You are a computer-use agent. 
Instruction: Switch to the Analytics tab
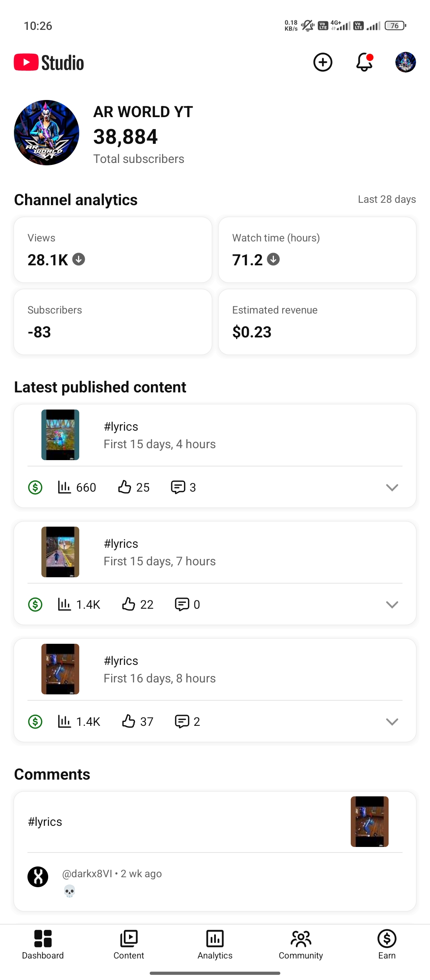215,944
